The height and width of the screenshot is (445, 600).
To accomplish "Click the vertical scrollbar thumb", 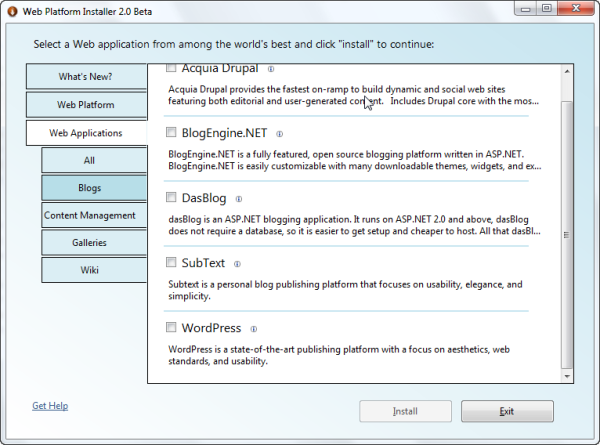I will 567,235.
